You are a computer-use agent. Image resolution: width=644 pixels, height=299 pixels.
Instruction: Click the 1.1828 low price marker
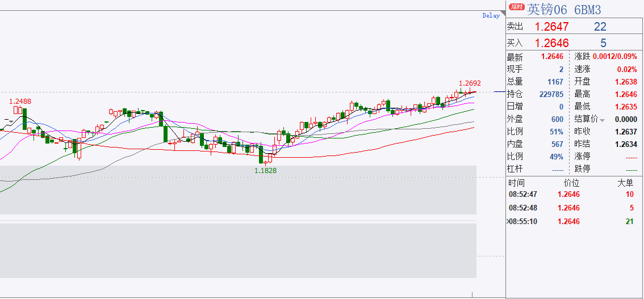pos(265,170)
